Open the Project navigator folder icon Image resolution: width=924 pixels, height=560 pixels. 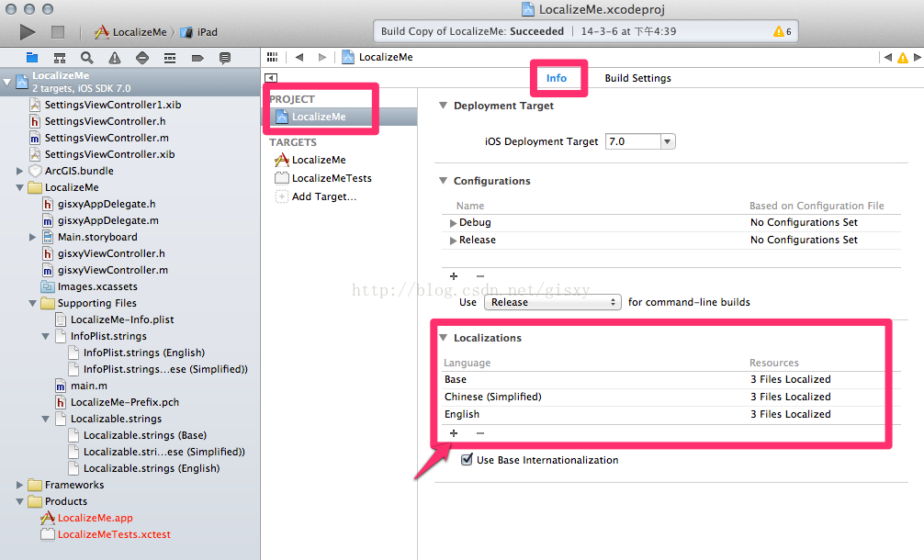click(32, 58)
